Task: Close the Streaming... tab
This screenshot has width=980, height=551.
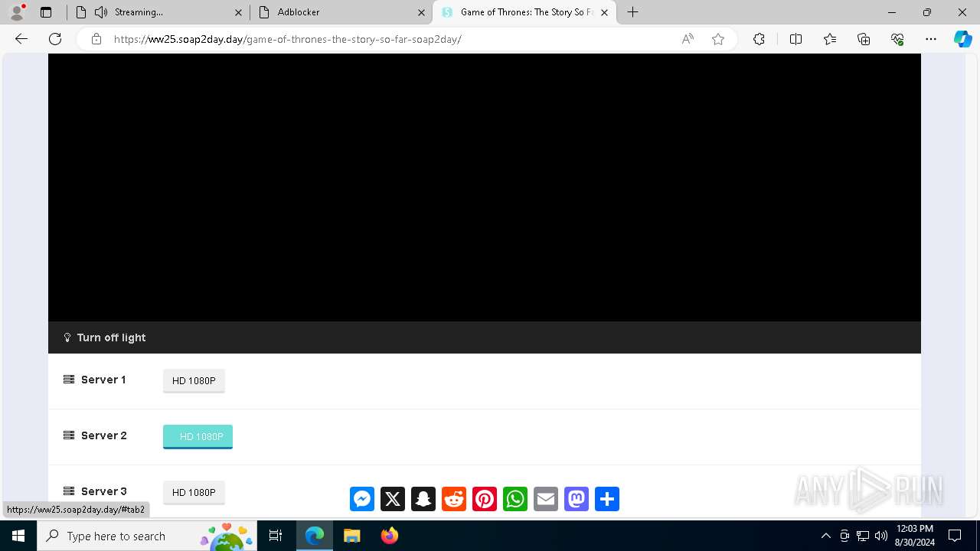Action: click(x=238, y=12)
